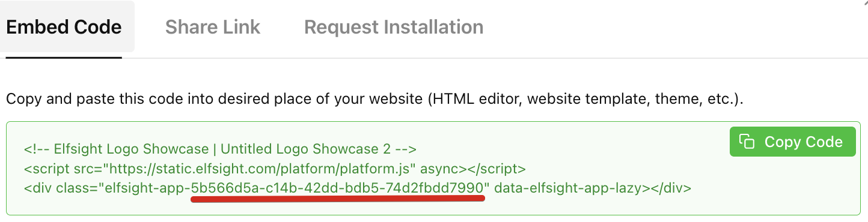Click the "elfsight-app-" class prefix text
868x222 pixels.
(x=147, y=188)
